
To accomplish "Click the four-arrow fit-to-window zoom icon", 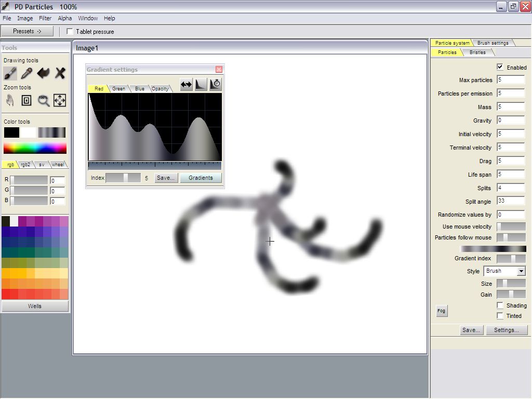I will [x=60, y=100].
